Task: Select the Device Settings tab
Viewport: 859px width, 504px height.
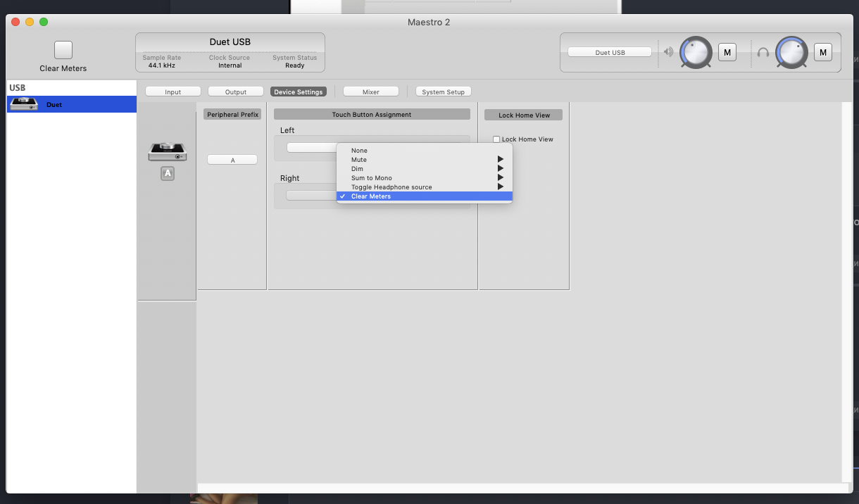Action: point(299,92)
